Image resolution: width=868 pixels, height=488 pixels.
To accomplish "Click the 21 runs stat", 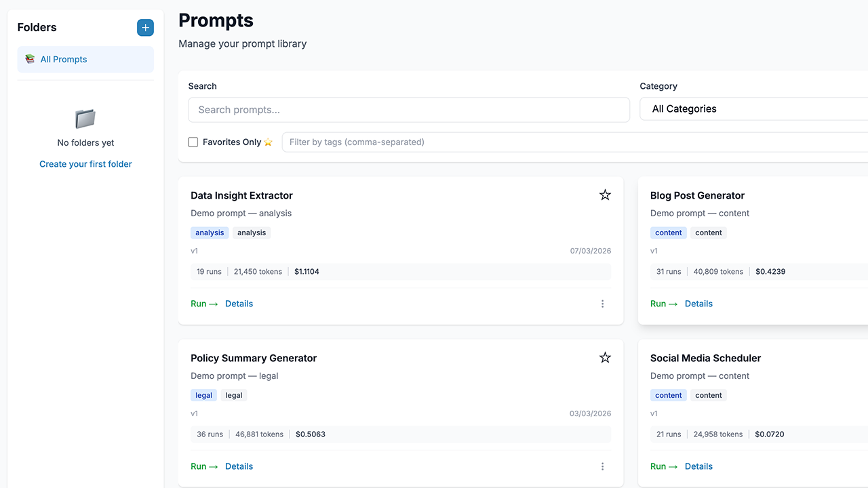I will (669, 434).
